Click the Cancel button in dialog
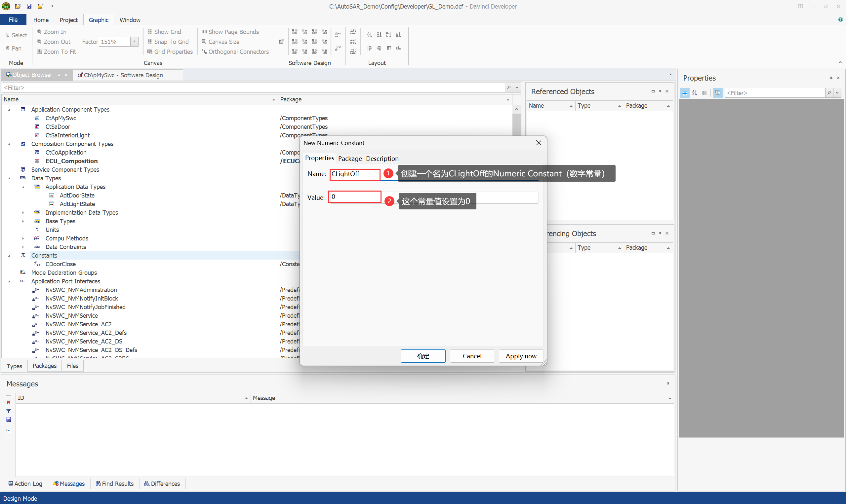The width and height of the screenshot is (846, 504). coord(472,356)
